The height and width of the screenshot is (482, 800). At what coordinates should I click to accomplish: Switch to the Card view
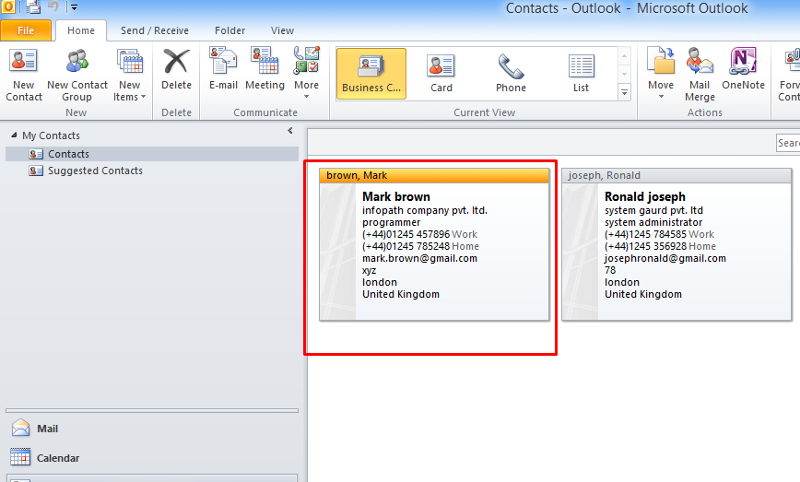441,73
